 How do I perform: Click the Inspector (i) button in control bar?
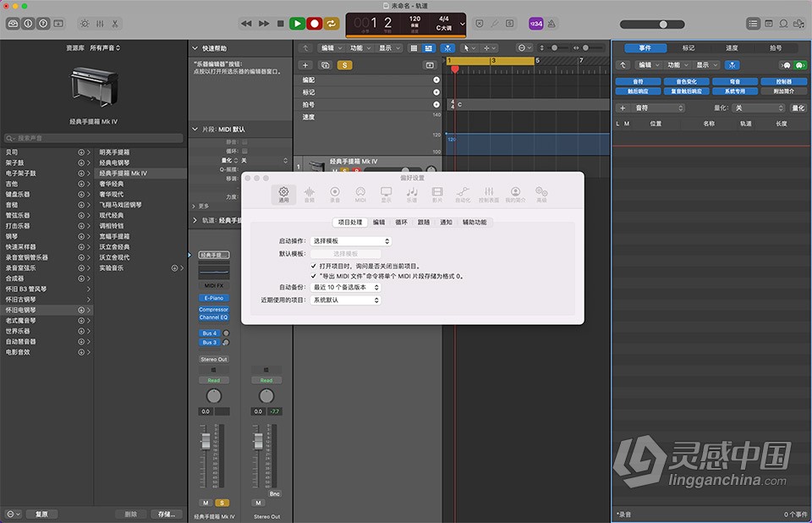point(28,24)
